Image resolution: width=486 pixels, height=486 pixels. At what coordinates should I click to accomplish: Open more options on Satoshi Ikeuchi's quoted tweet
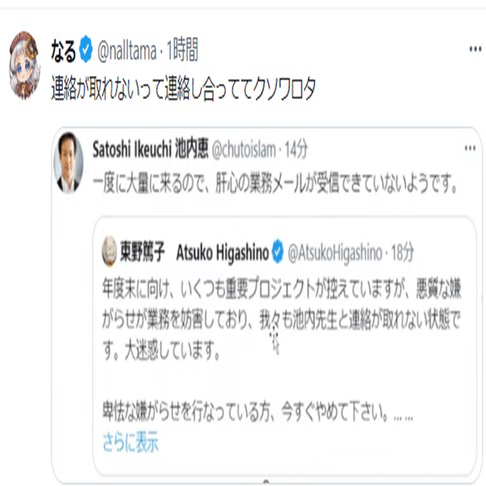470,148
